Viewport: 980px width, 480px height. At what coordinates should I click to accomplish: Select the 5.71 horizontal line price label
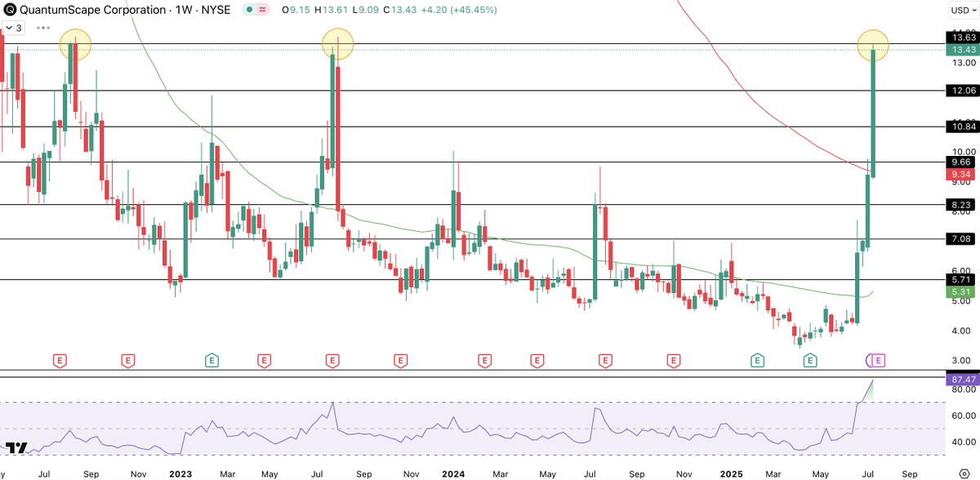click(x=959, y=279)
